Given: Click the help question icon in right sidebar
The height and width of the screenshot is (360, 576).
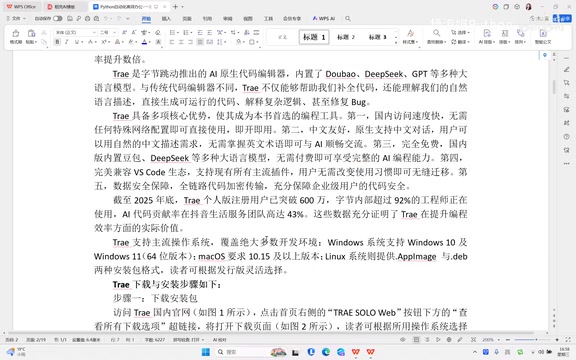Looking at the screenshot, I should 566,137.
